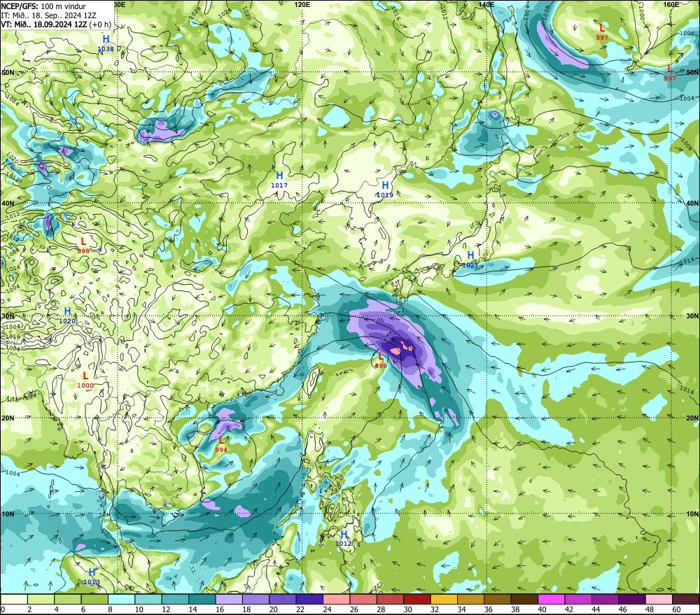
Task: Choose the deep purple 46–48 legend swatch
Action: click(633, 600)
